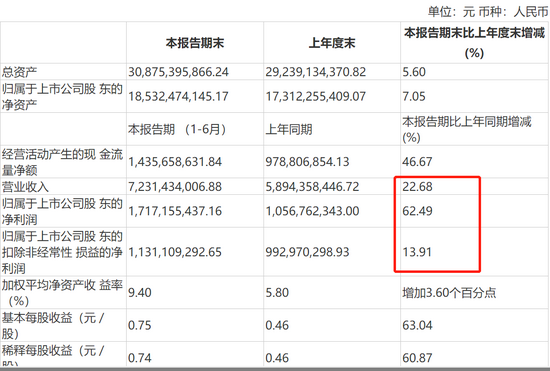Click the value 1,717,155,437.16
The height and width of the screenshot is (371, 550).
tap(175, 211)
